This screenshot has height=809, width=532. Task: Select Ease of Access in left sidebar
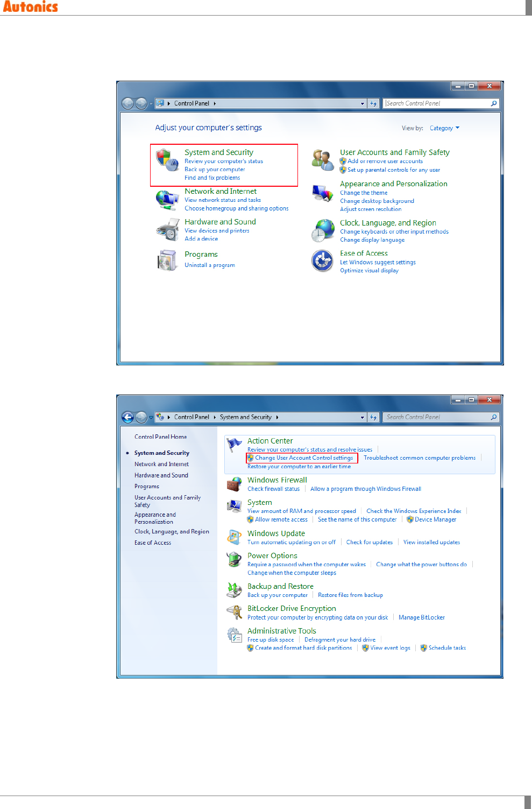[153, 543]
